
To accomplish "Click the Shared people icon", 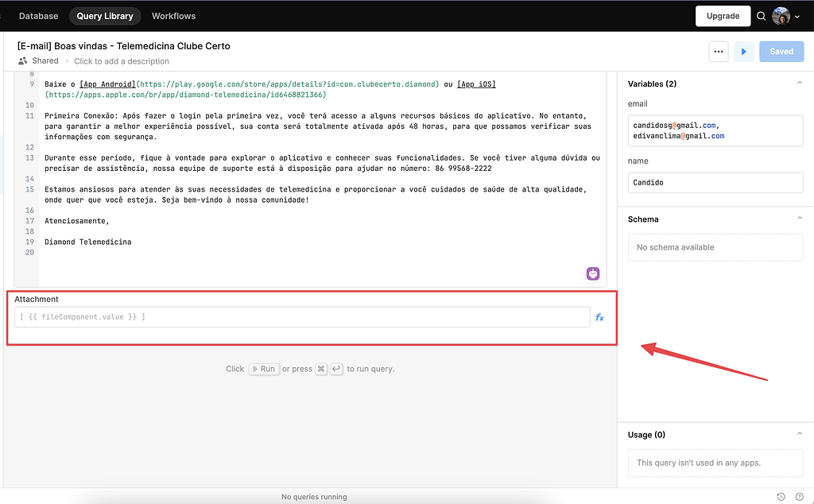I will point(22,61).
